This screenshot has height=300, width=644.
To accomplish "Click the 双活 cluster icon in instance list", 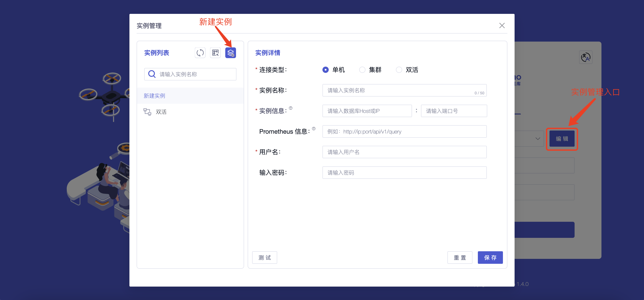I will coord(147,112).
